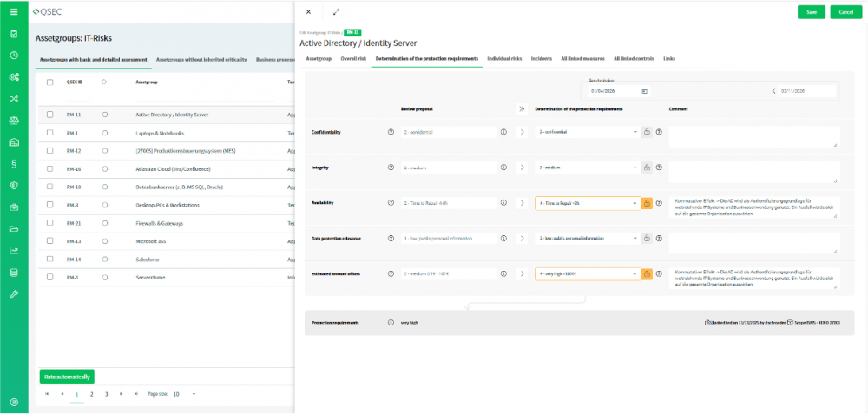The image size is (868, 414).
Task: Open the calendar picker for Resubmission date
Action: pos(645,90)
